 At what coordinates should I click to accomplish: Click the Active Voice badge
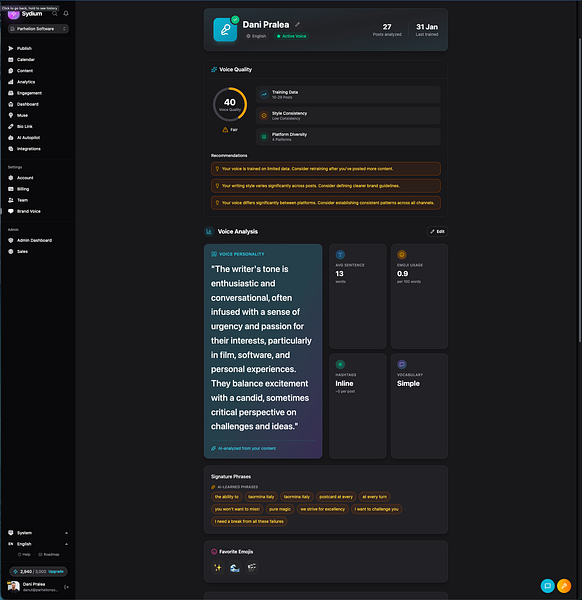291,36
